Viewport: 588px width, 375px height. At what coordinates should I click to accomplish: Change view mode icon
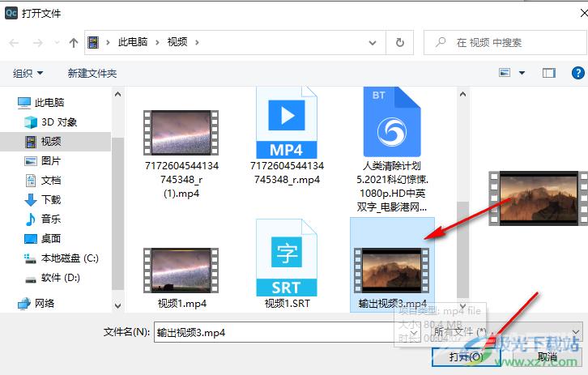(x=505, y=72)
